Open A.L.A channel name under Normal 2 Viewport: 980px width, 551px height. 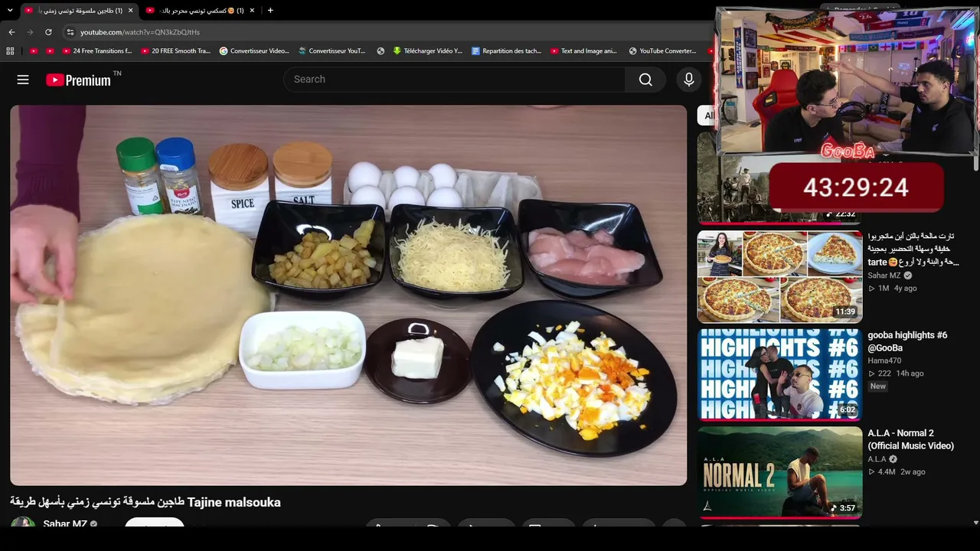877,459
